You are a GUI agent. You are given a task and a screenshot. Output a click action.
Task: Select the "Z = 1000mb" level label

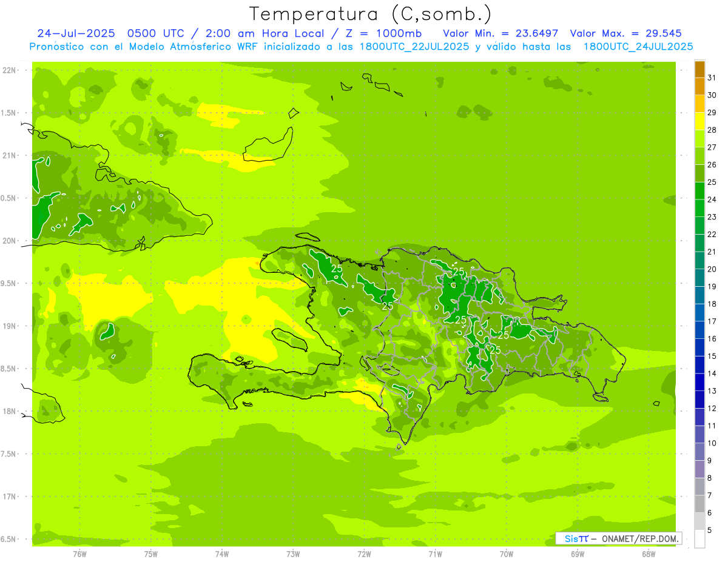click(385, 33)
